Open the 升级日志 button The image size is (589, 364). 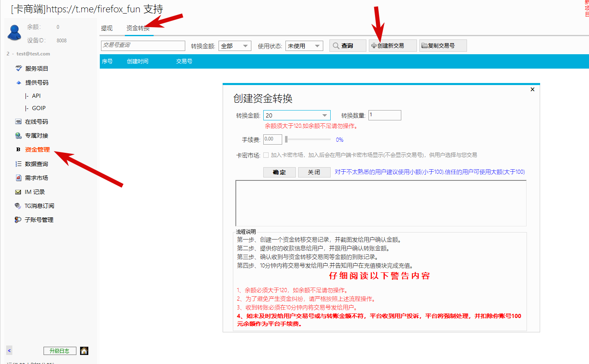(60, 351)
